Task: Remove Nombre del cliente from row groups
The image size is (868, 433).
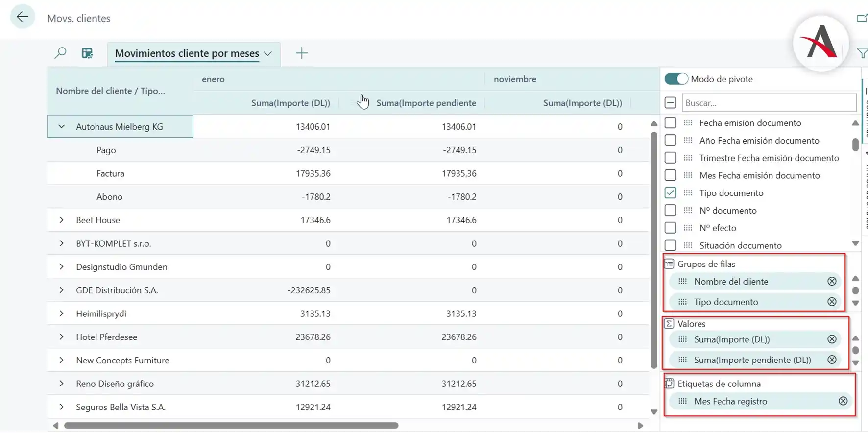Action: click(x=831, y=281)
